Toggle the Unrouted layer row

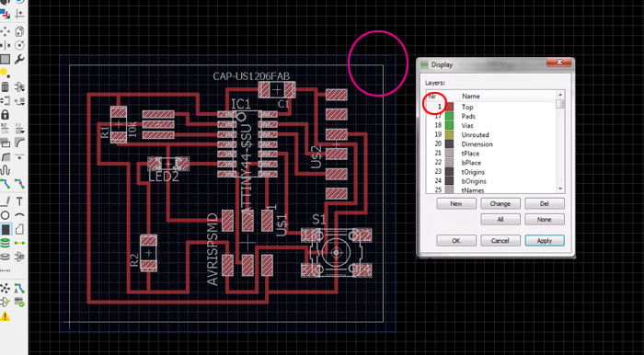(491, 134)
